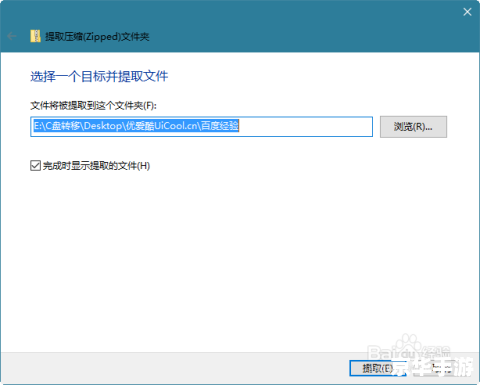Image resolution: width=480 pixels, height=385 pixels.
Task: Click the label 文件将被提取到这个文件夹(F):
Action: (93, 106)
